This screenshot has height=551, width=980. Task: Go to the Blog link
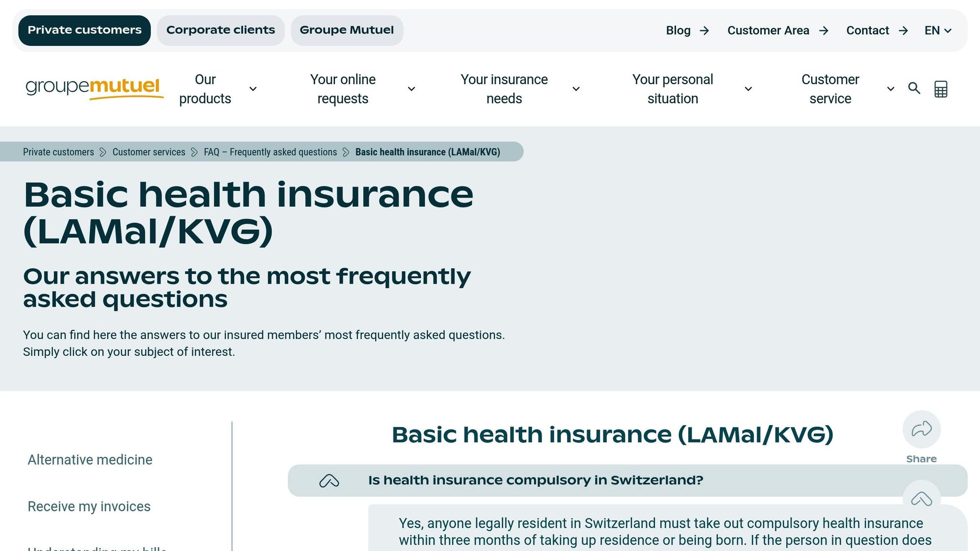[x=678, y=31]
